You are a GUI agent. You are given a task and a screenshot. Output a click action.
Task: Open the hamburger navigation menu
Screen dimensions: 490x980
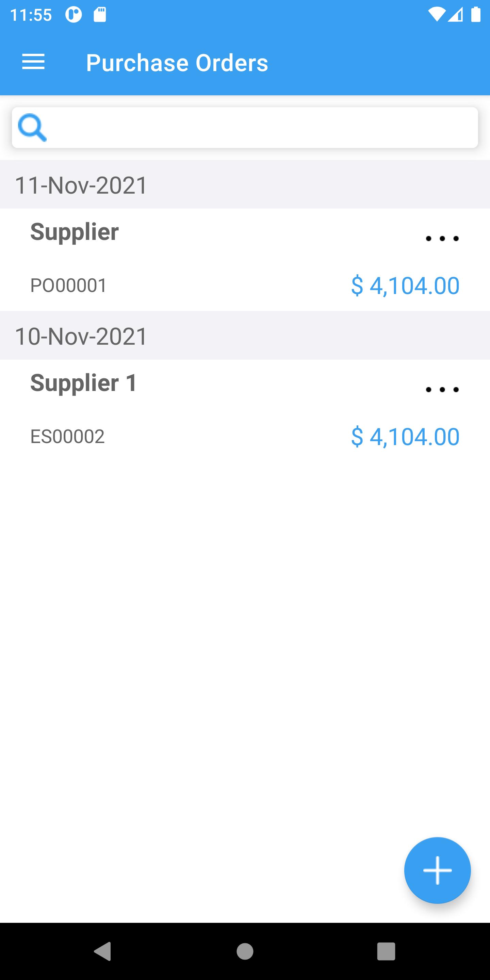coord(33,62)
